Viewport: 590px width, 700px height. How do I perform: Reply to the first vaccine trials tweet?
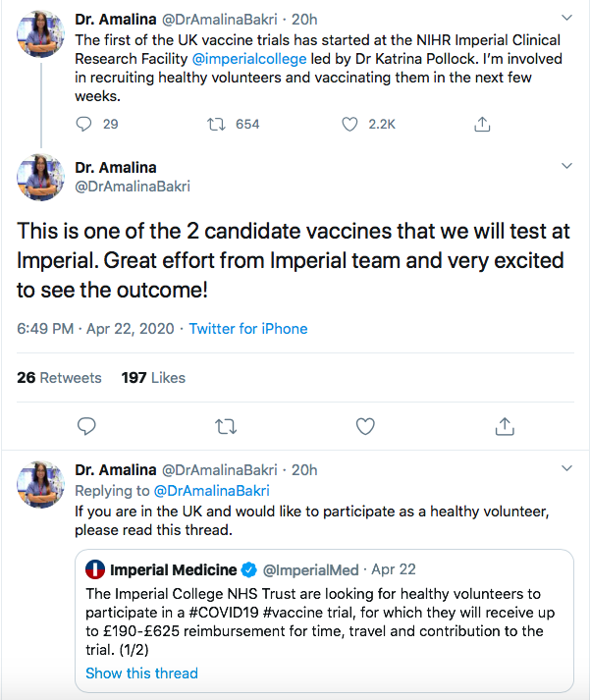84,124
